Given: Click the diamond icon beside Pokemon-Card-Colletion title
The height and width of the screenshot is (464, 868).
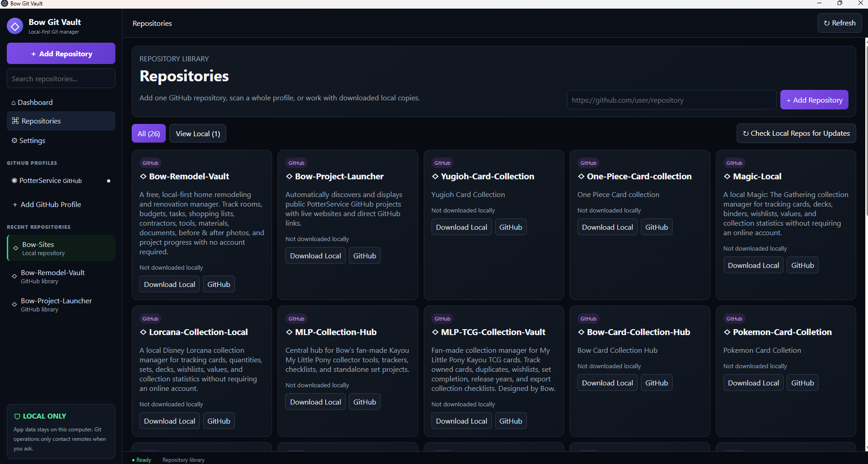Looking at the screenshot, I should pyautogui.click(x=727, y=332).
